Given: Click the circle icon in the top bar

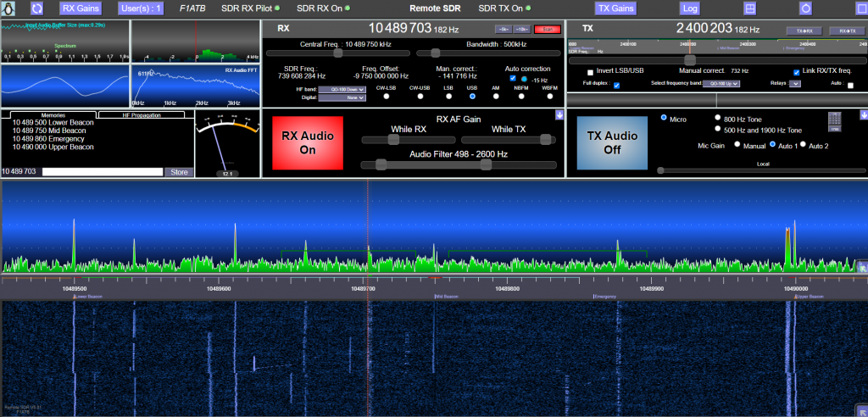Looking at the screenshot, I should click(805, 8).
